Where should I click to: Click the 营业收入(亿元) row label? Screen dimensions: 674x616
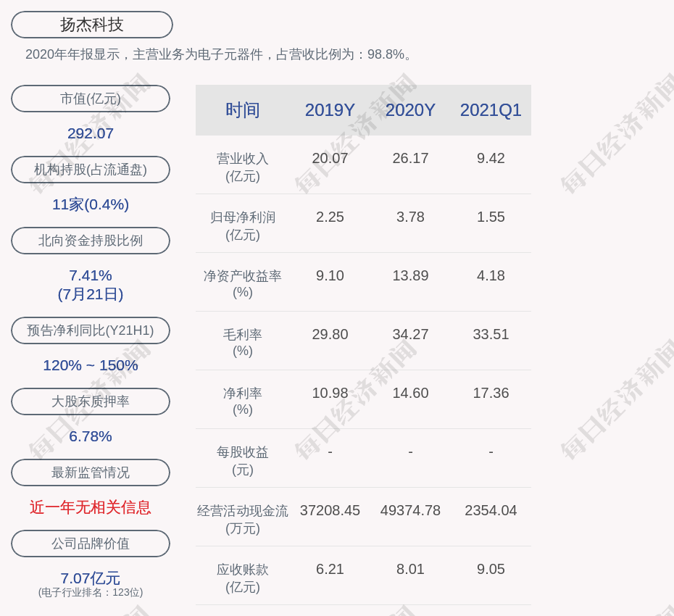243,167
